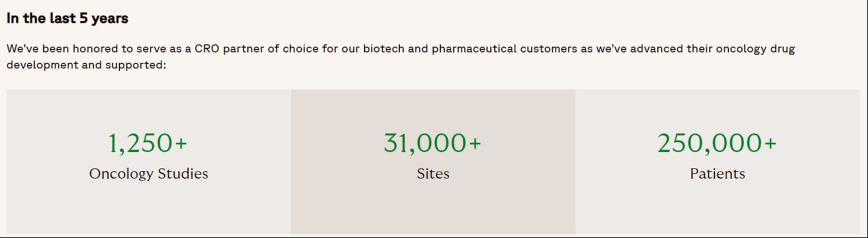
Task: Select the word "biotech" in the description
Action: (x=383, y=49)
